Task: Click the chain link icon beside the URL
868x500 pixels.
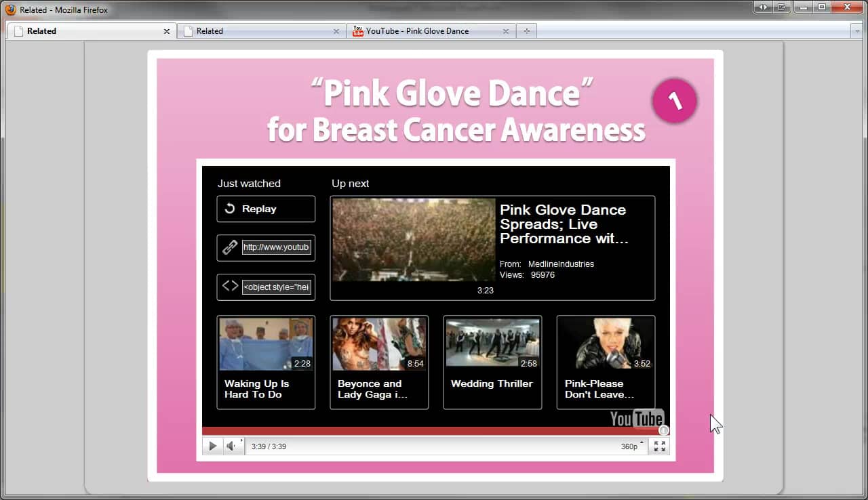Action: [x=230, y=247]
